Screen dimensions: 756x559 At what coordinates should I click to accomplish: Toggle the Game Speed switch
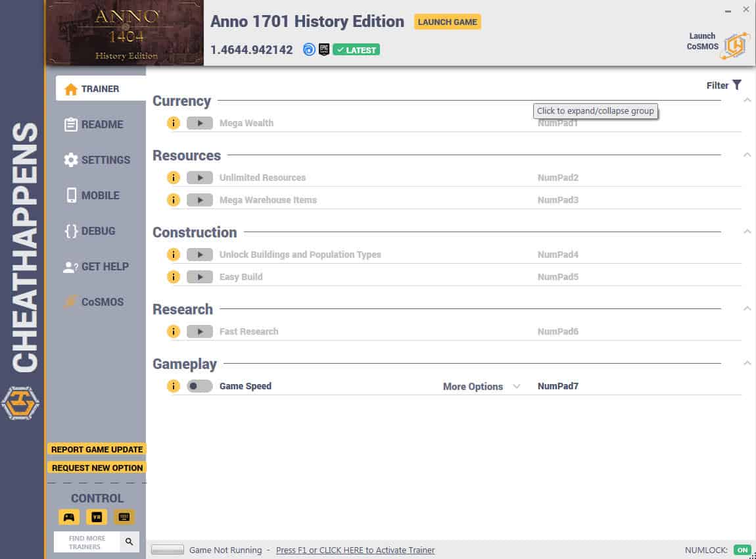(200, 386)
